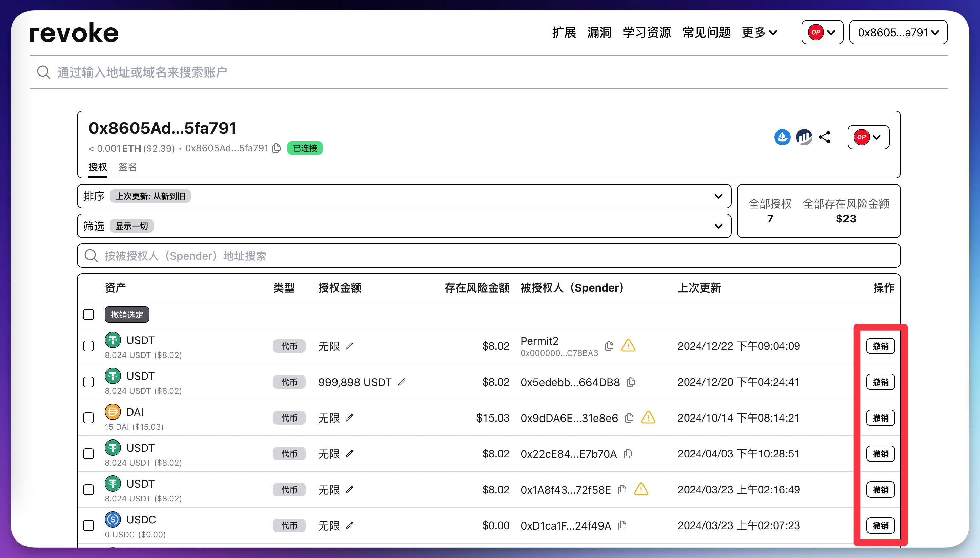Copy spender address 0xD1ca1F...24f49A
980x558 pixels.
622,525
